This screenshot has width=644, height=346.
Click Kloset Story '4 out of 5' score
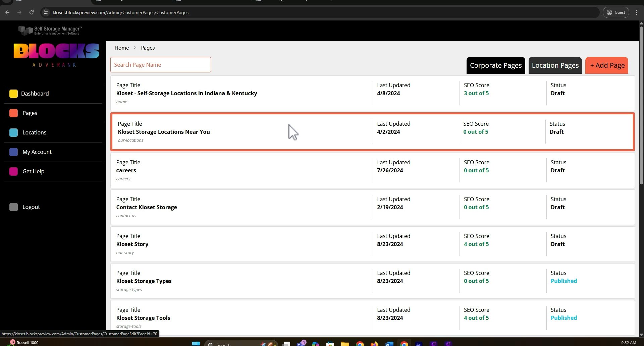click(x=476, y=244)
